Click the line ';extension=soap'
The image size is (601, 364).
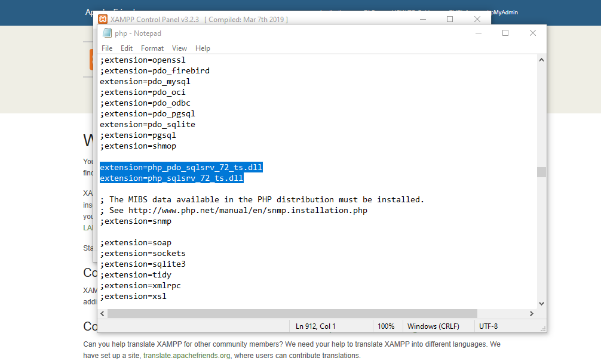[x=136, y=242]
